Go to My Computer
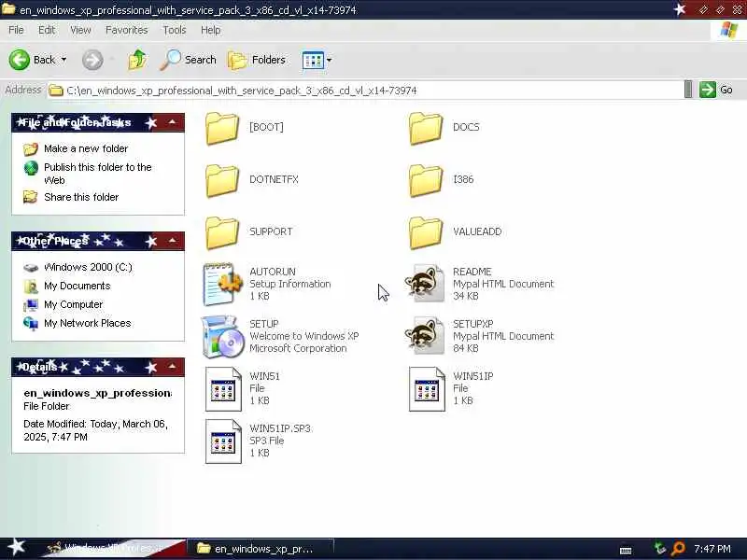Image resolution: width=747 pixels, height=560 pixels. pos(74,304)
